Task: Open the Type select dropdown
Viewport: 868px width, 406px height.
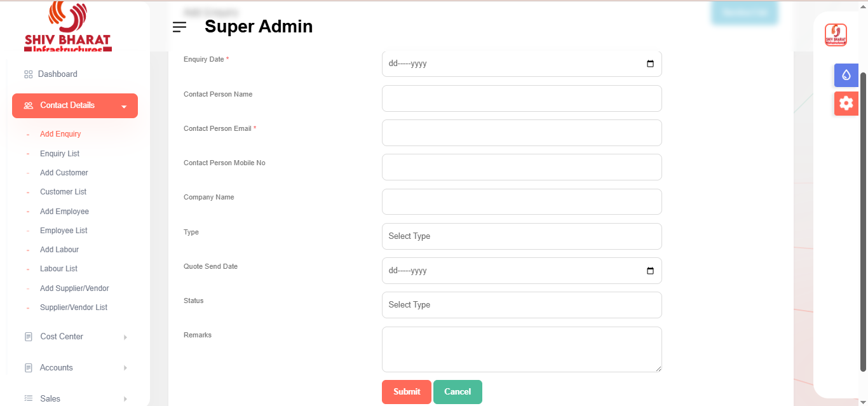Action: (521, 236)
